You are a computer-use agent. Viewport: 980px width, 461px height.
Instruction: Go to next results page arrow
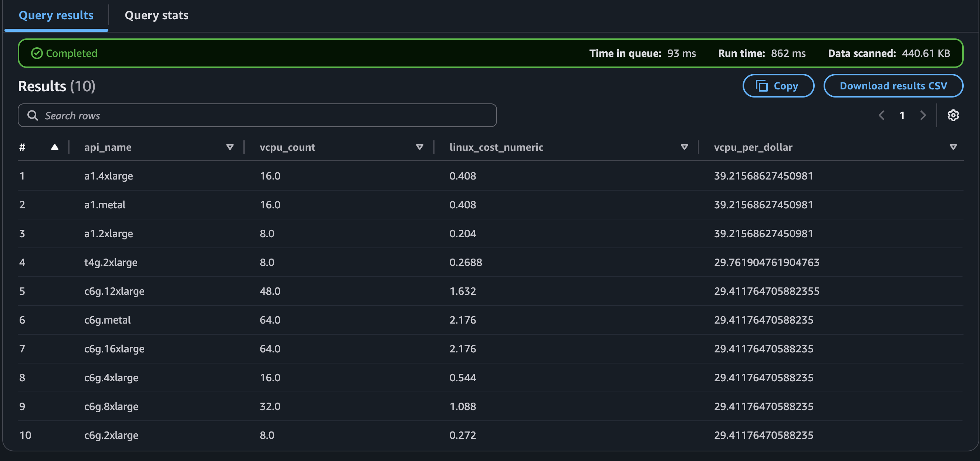tap(923, 115)
